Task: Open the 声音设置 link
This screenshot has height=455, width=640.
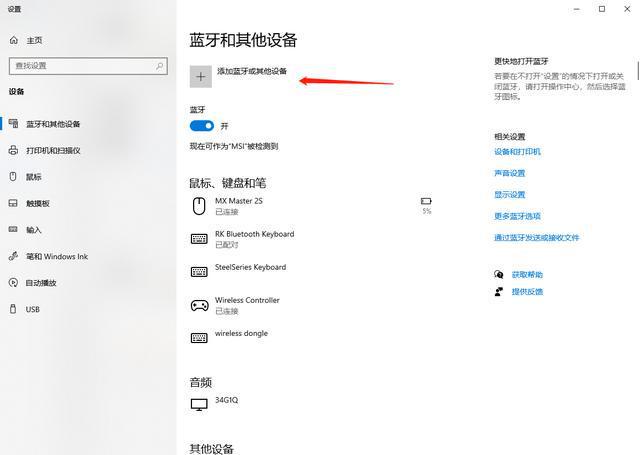Action: (x=509, y=173)
